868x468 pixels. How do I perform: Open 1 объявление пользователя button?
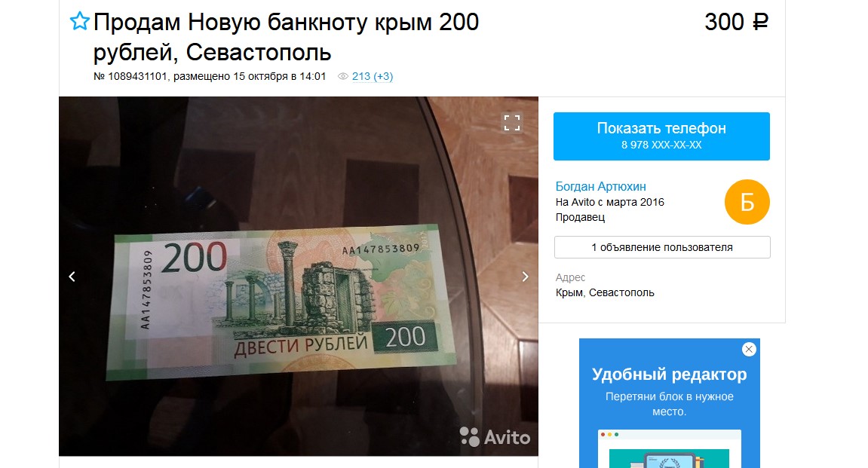point(662,247)
